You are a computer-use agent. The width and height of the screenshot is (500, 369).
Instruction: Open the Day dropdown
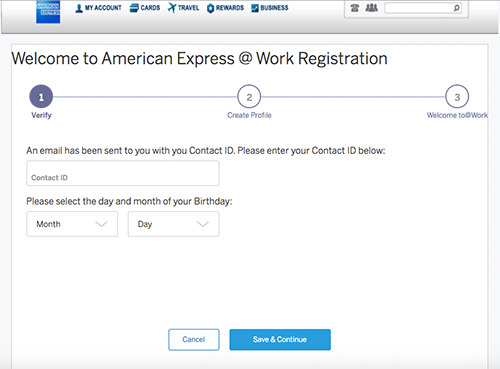(174, 224)
